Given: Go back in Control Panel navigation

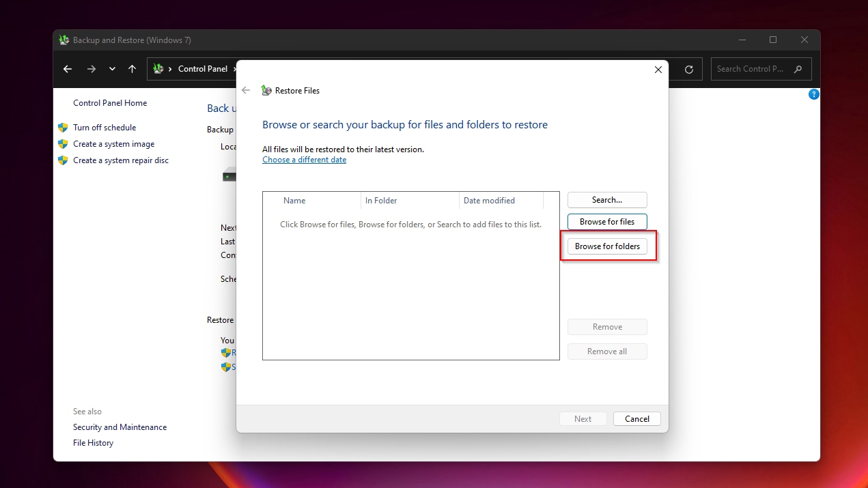Looking at the screenshot, I should coord(67,69).
